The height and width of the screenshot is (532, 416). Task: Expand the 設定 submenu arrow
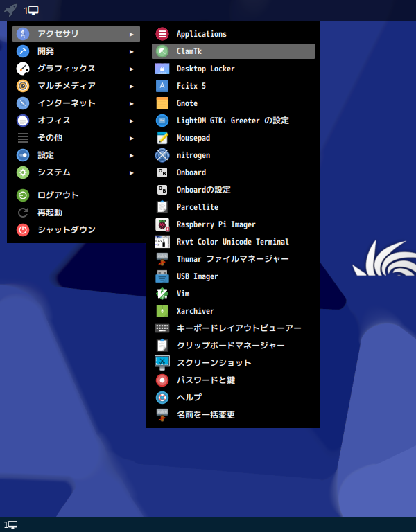click(x=132, y=155)
